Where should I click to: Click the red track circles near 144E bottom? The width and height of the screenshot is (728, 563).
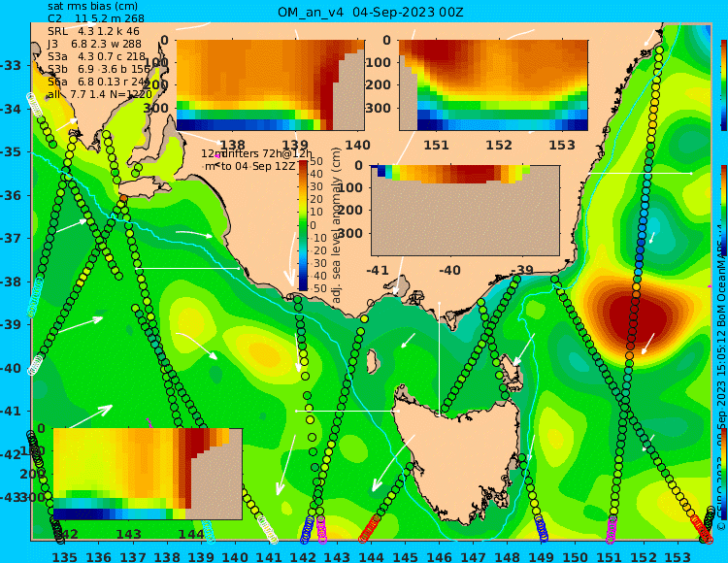point(370,529)
